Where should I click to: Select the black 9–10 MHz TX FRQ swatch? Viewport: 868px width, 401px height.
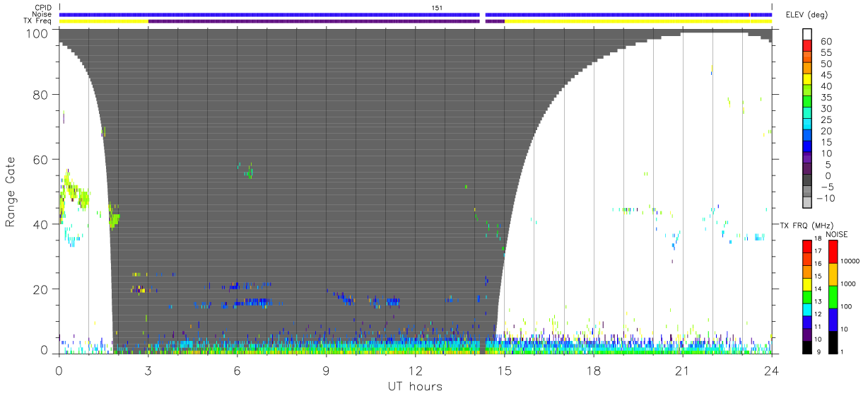(x=807, y=347)
